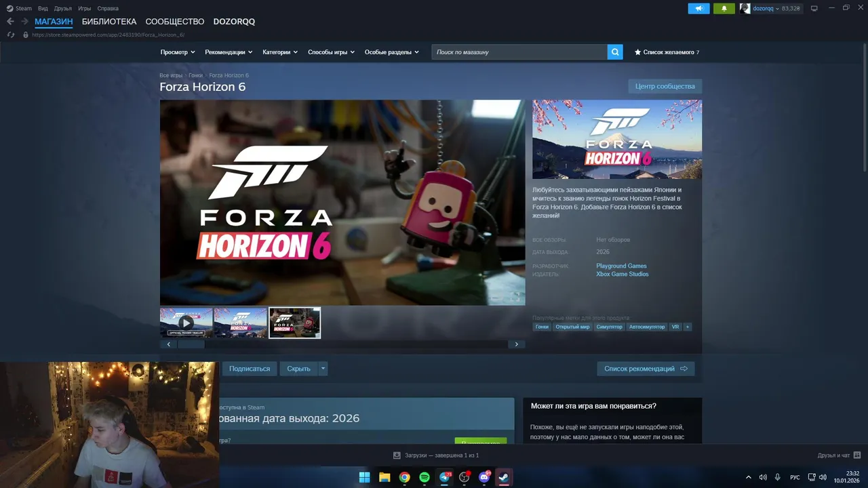Open Discord from the taskbar
Image resolution: width=868 pixels, height=488 pixels.
[485, 477]
